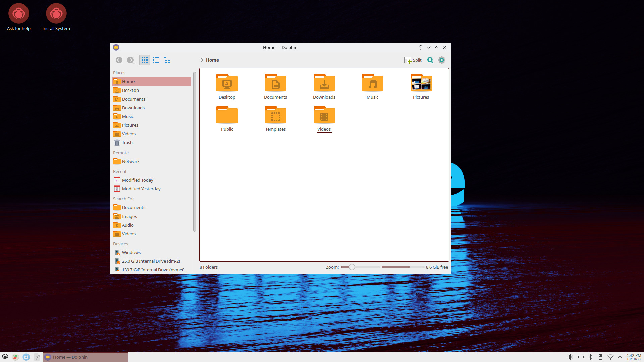Launch the Install System desktop icon
The width and height of the screenshot is (644, 362).
56,14
